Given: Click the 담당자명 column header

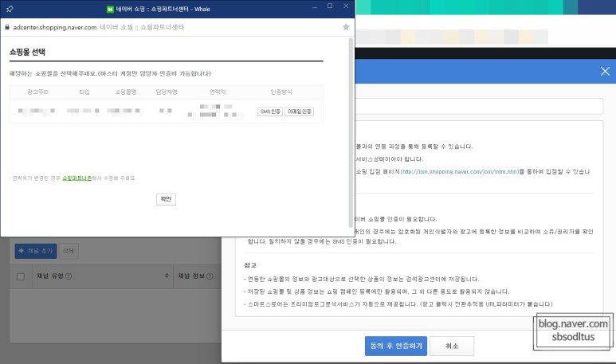Looking at the screenshot, I should (x=167, y=92).
